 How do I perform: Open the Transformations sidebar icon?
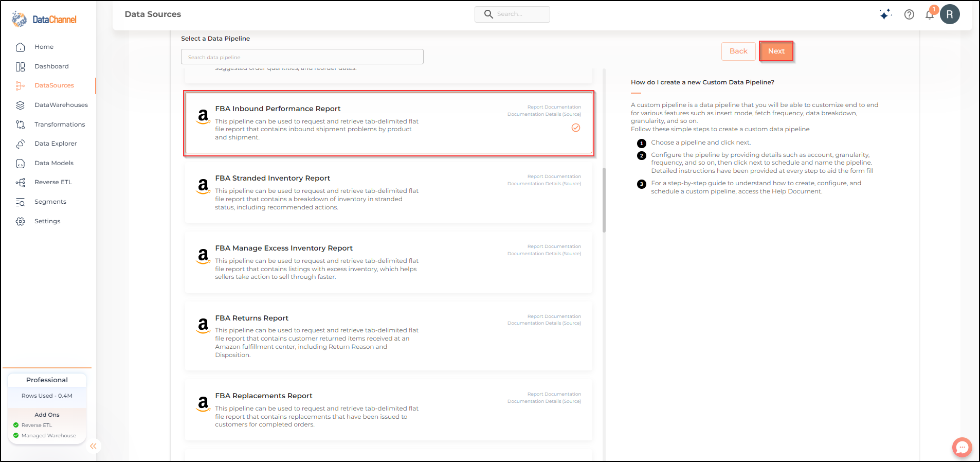click(x=20, y=125)
